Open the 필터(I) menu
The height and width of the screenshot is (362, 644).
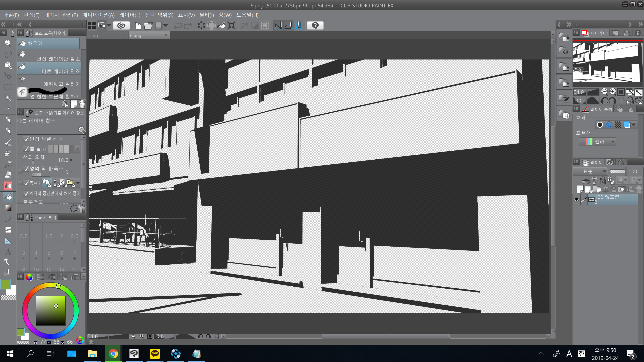click(206, 15)
